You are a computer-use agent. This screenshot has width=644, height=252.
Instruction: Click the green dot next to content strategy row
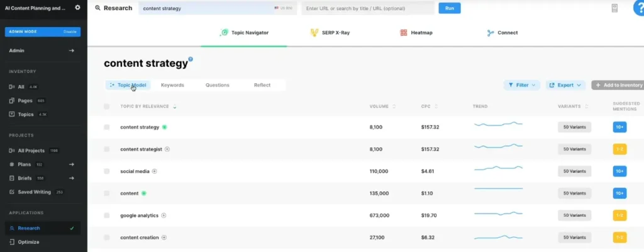(x=164, y=127)
